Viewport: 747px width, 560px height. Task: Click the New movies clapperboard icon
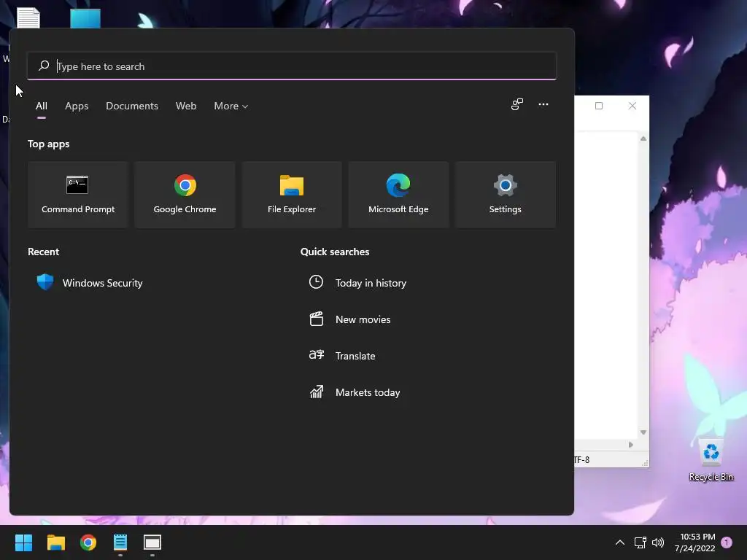(317, 319)
